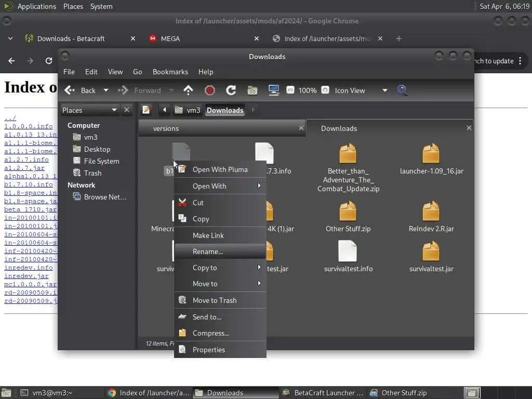Click the Search magnifier icon
532x399 pixels.
click(402, 90)
